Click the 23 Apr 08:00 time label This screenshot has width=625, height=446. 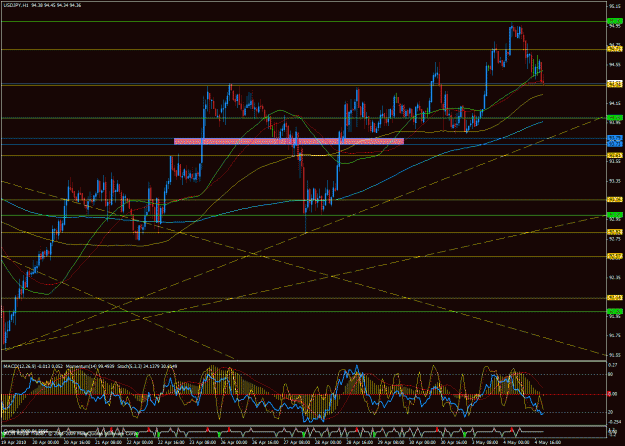[202, 442]
